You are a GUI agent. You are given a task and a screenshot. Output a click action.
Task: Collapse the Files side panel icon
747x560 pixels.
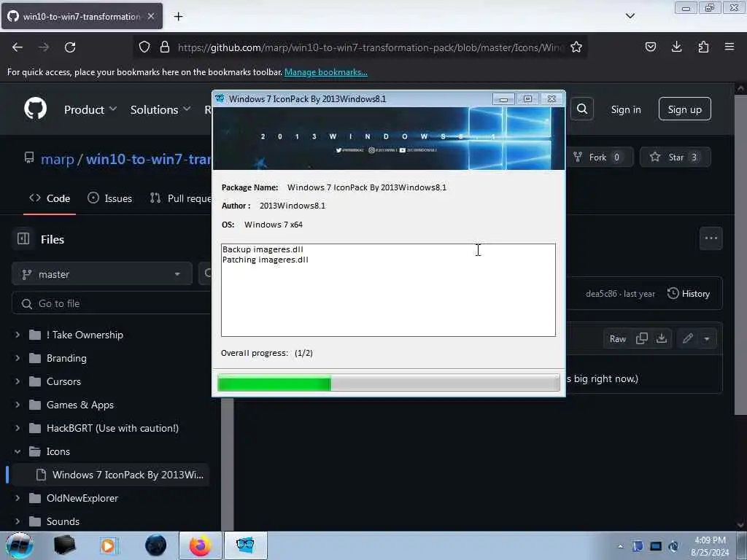pyautogui.click(x=23, y=238)
